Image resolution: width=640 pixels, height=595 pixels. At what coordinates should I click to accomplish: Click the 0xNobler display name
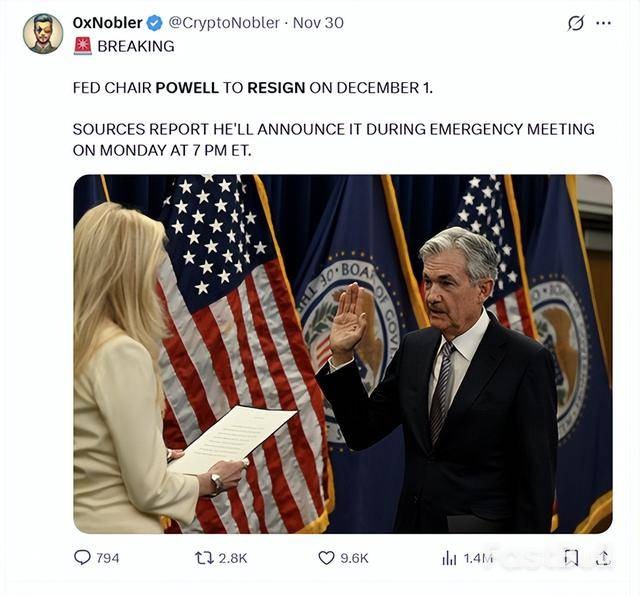click(107, 22)
